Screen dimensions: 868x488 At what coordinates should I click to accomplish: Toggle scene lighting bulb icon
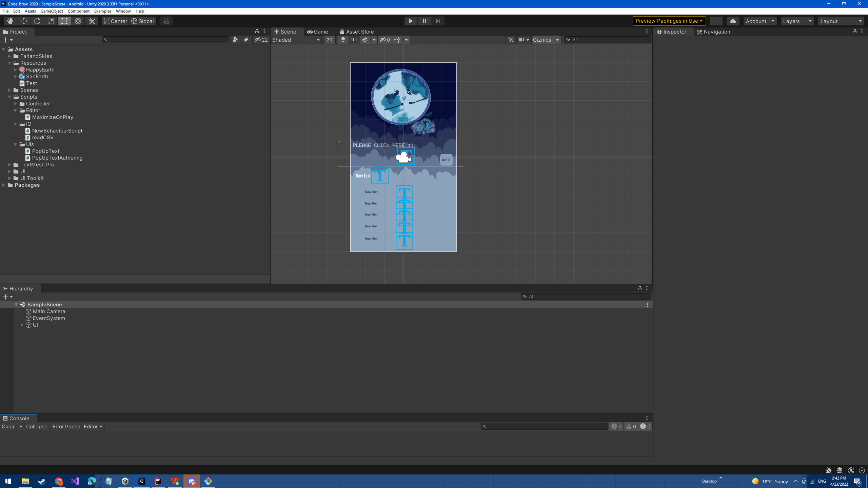[x=343, y=40]
